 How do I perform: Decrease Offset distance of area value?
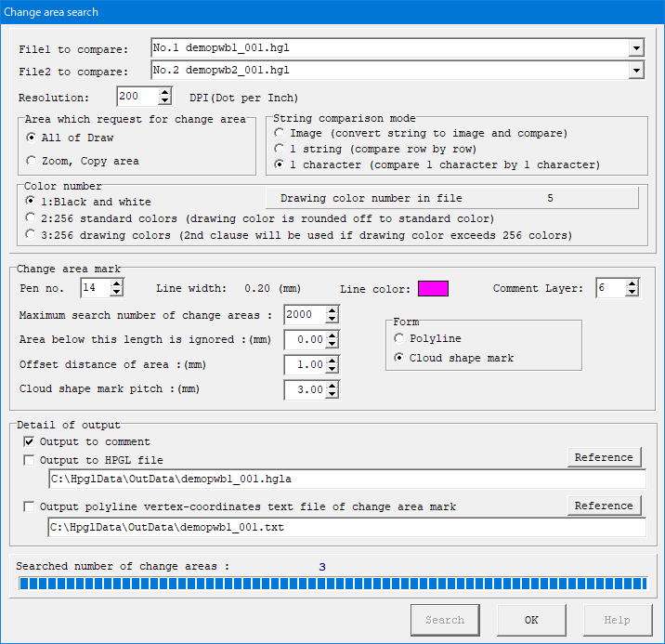(x=332, y=369)
